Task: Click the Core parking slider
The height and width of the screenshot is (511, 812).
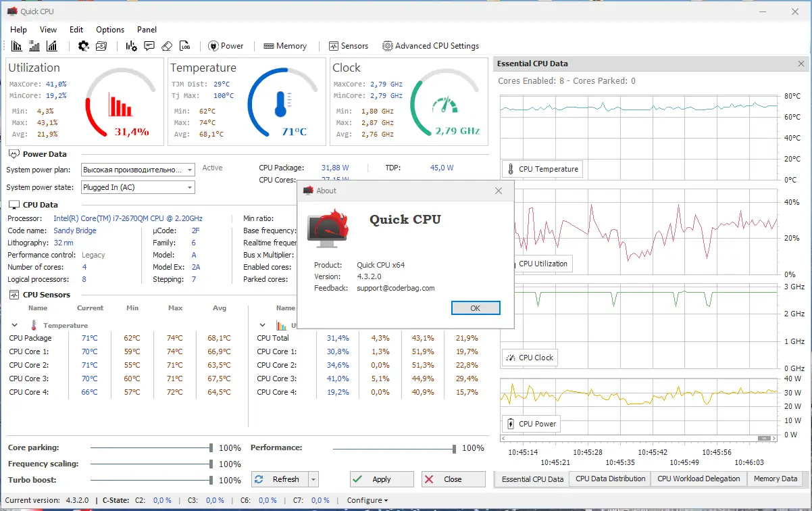Action: pos(151,447)
